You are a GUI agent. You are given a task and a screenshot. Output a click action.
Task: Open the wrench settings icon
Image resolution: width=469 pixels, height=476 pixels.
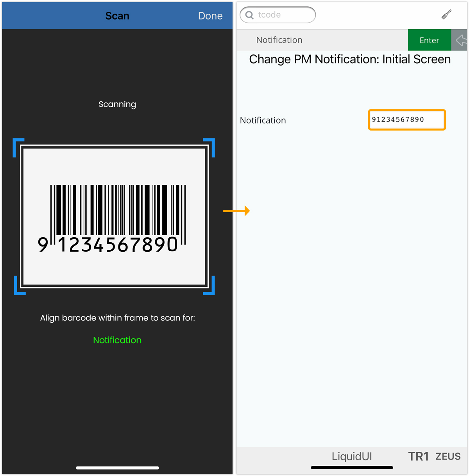447,14
